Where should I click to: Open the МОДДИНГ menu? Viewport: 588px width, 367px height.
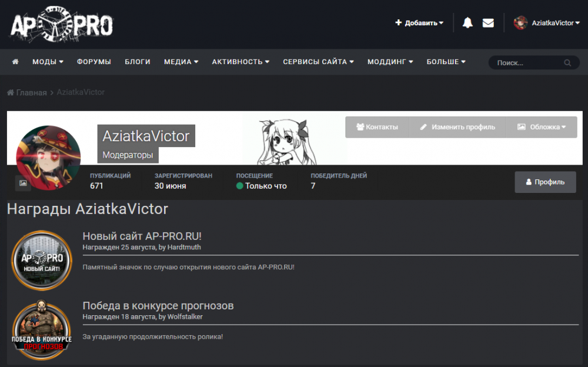coord(389,62)
